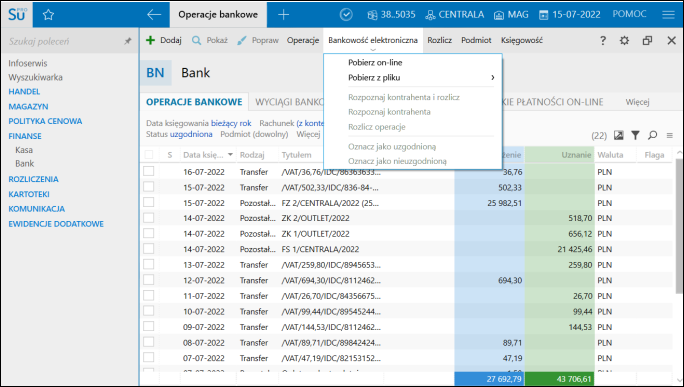
Task: Tick the checkbox for the 16-07-2022 transfer row
Action: pos(149,171)
